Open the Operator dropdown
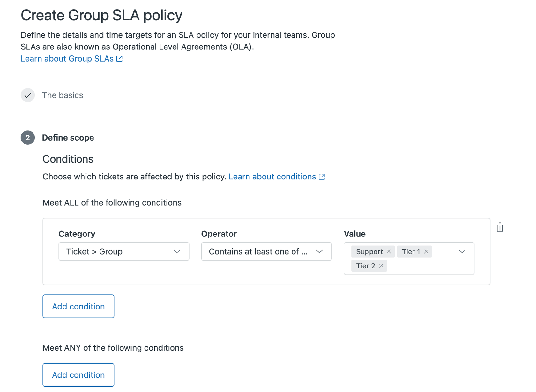Viewport: 536px width, 392px height. point(266,251)
